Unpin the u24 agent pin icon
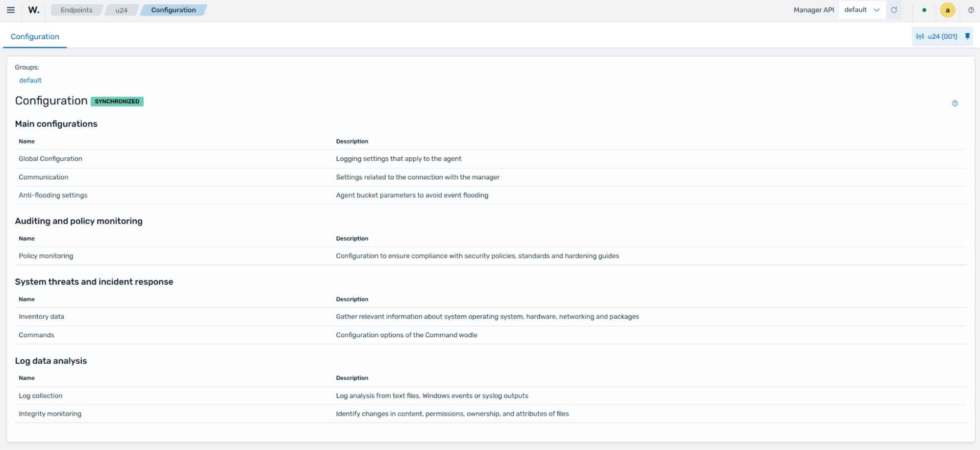This screenshot has height=450, width=980. click(967, 36)
